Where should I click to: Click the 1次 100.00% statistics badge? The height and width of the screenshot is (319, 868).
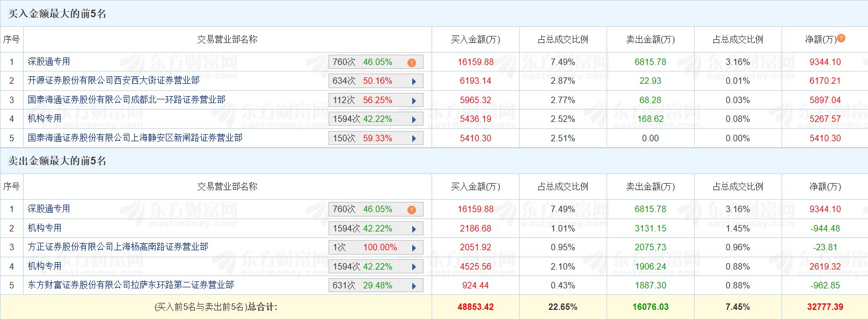click(x=365, y=248)
